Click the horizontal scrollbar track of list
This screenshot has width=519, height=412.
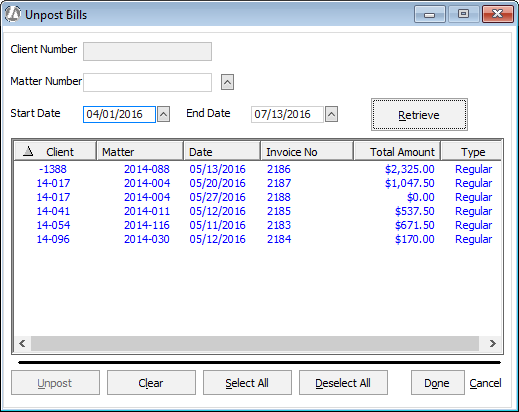click(255, 343)
